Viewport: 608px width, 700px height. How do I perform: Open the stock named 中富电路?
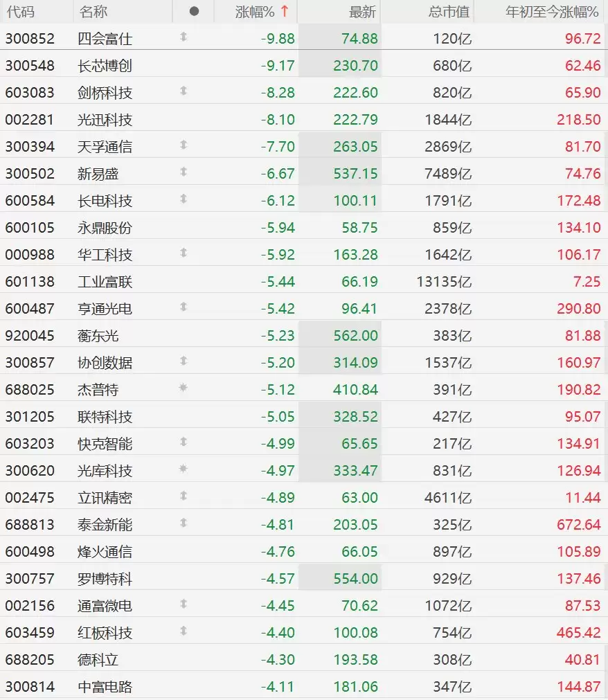point(105,687)
